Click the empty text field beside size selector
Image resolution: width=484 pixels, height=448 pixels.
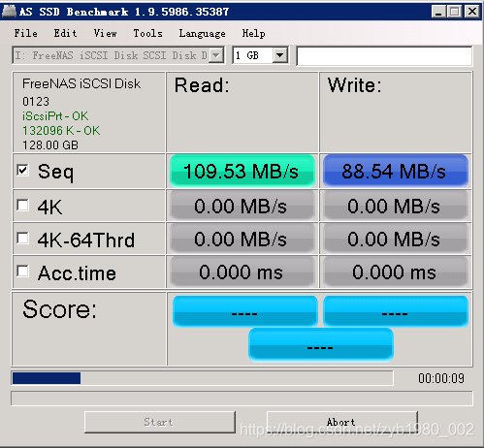tap(384, 56)
